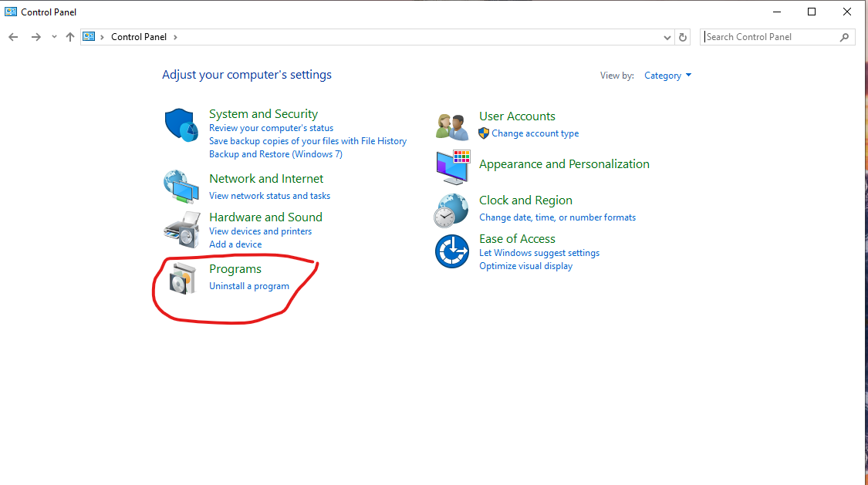
Task: Open the Programs disc box icon
Action: coord(183,279)
